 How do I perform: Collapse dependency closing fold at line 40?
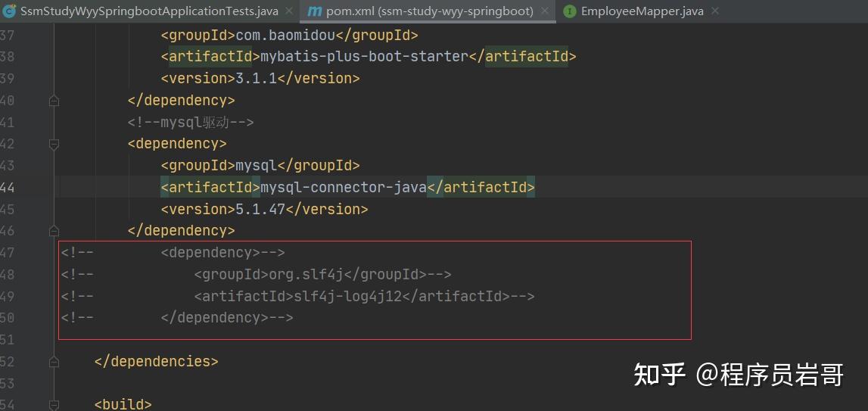click(x=54, y=100)
